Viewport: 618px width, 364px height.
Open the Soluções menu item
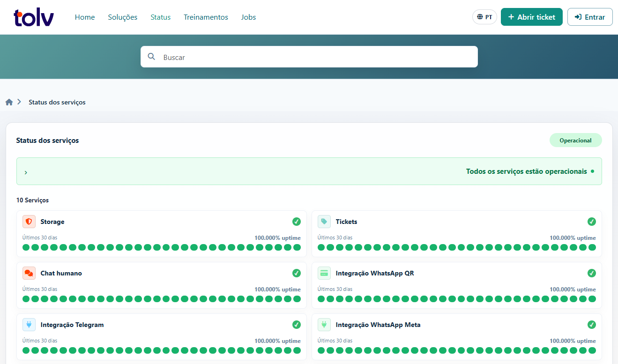123,17
